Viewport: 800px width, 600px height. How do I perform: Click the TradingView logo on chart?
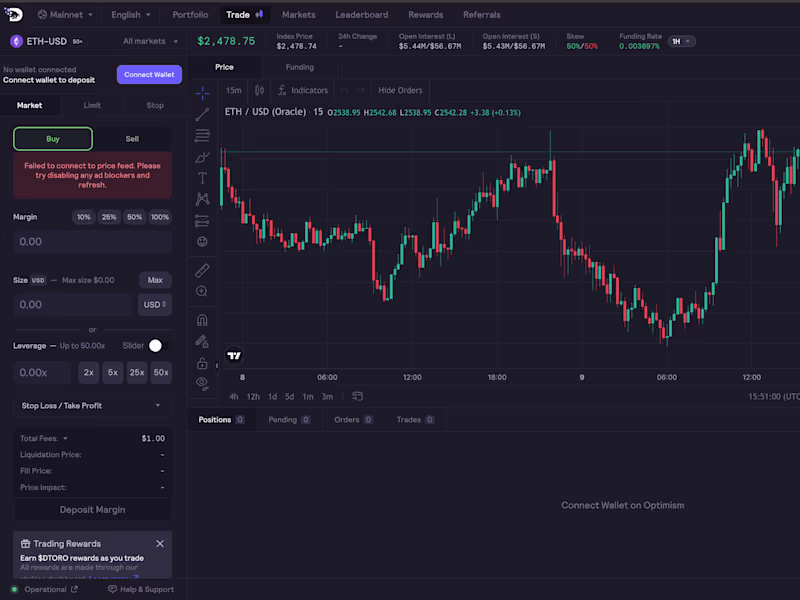point(234,356)
